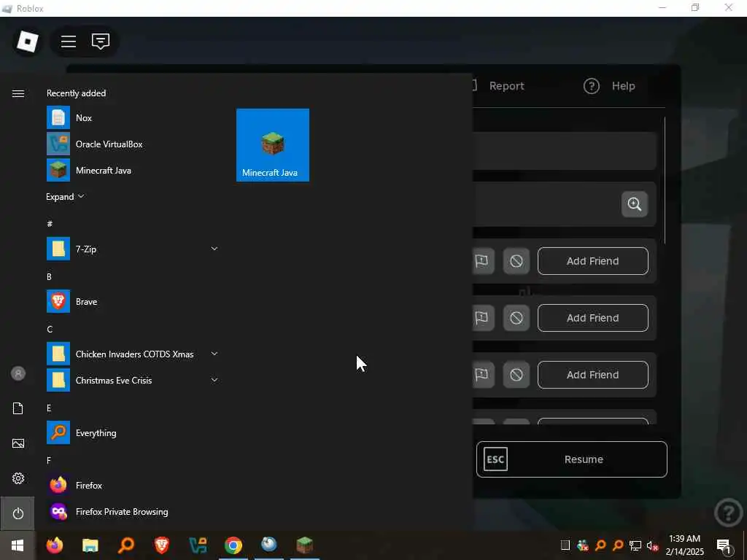The height and width of the screenshot is (560, 747).
Task: Expand the Recently added list
Action: (x=65, y=197)
